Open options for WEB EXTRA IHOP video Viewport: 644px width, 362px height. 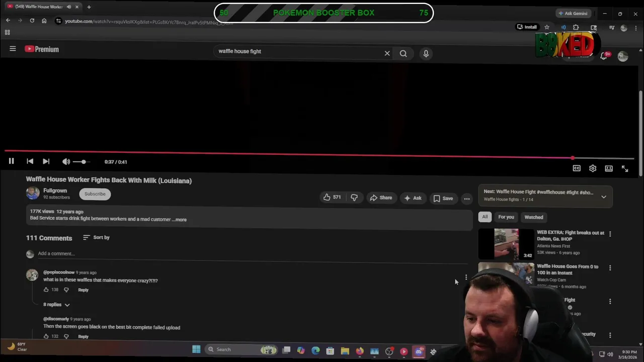pos(610,234)
